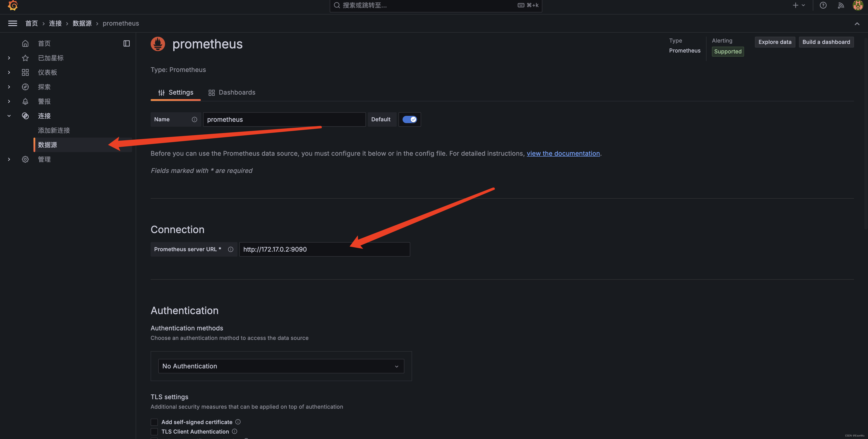Image resolution: width=868 pixels, height=439 pixels.
Task: Expand the 探索 sidebar section
Action: (9, 87)
